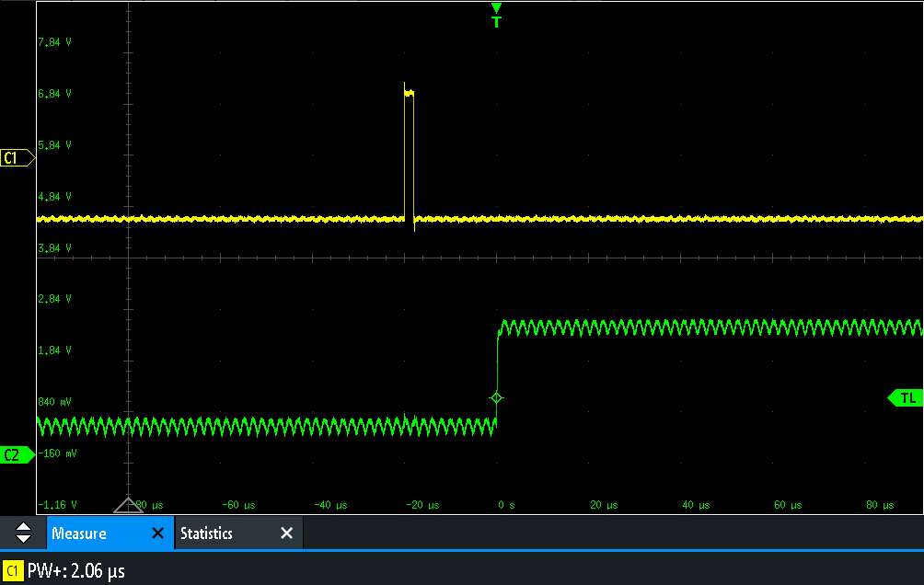924x585 pixels.
Task: Click the 0 s label on the time axis
Action: tap(504, 504)
